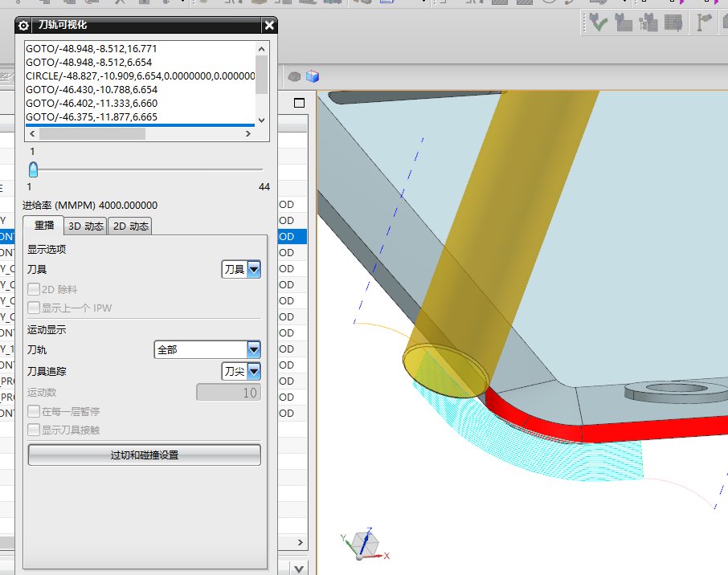Open the gear settings of 刀轨可视化 dialog
This screenshot has width=728, height=575.
click(23, 26)
